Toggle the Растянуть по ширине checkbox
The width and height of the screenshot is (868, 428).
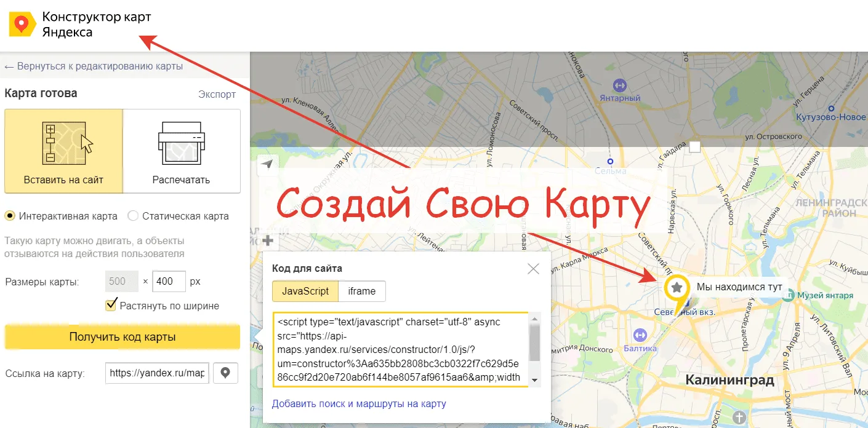[x=111, y=305]
